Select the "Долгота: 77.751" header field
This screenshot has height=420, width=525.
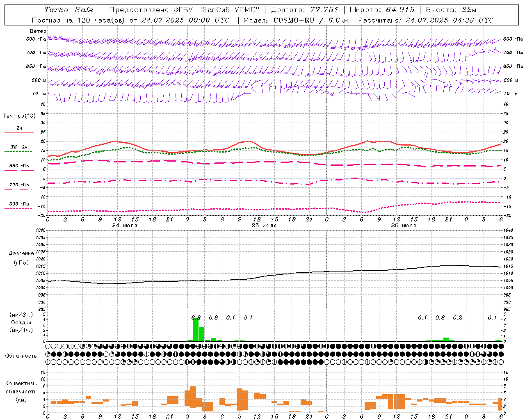[305, 10]
